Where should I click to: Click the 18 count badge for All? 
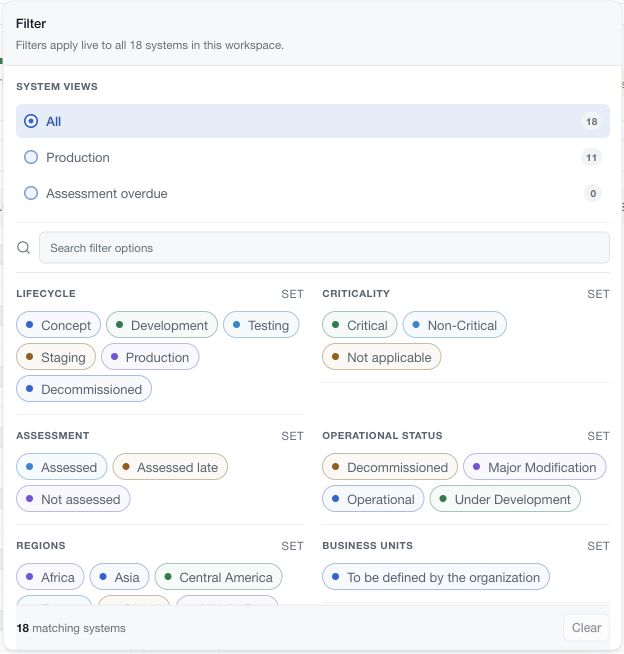pyautogui.click(x=591, y=121)
